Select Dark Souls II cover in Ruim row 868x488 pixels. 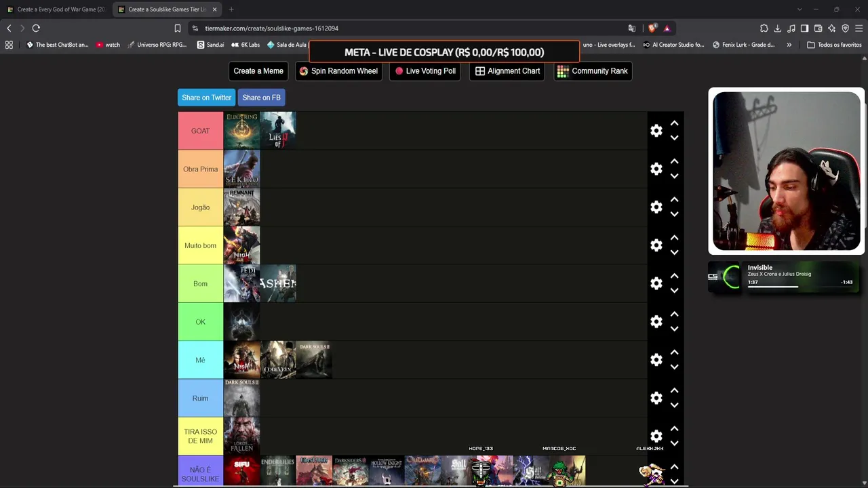242,399
